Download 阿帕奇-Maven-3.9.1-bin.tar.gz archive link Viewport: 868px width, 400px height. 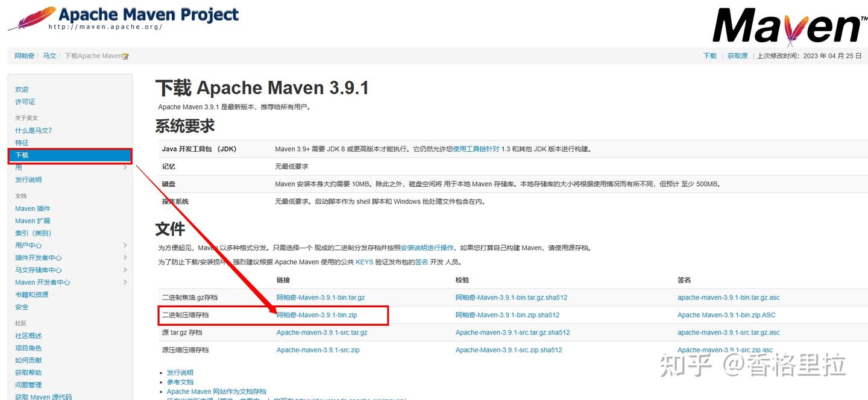[x=321, y=298]
